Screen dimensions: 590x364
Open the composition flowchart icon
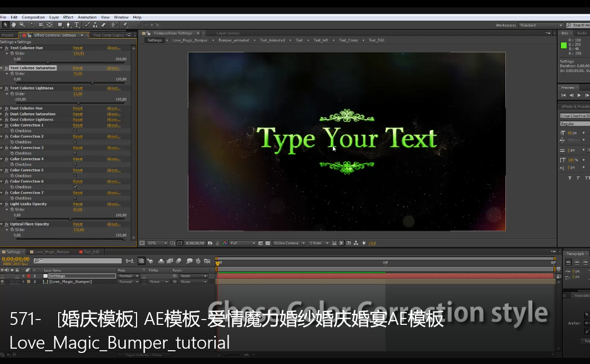point(356,243)
